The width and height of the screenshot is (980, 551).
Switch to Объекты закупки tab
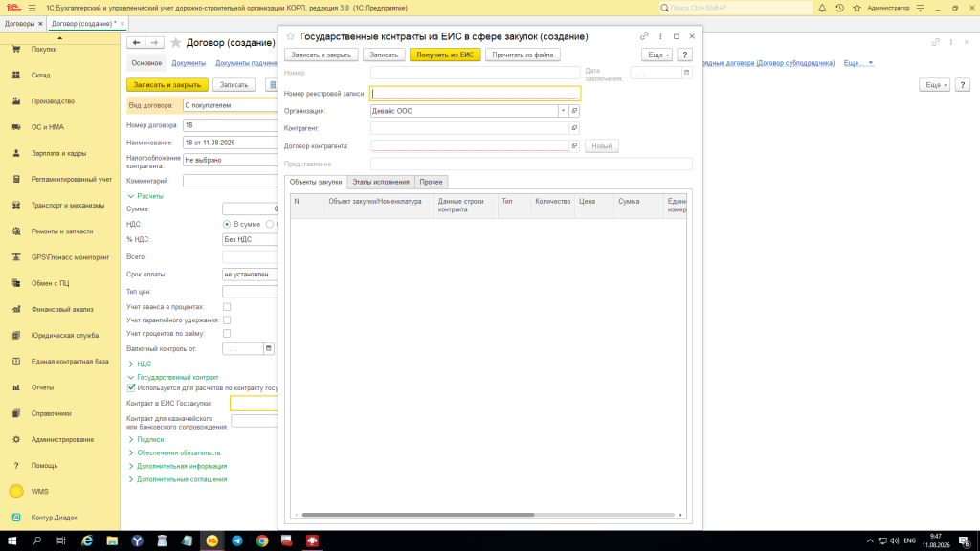point(316,182)
